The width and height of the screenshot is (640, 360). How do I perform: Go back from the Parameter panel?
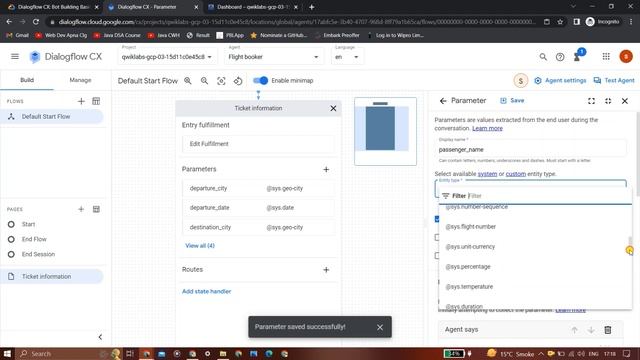tap(443, 101)
